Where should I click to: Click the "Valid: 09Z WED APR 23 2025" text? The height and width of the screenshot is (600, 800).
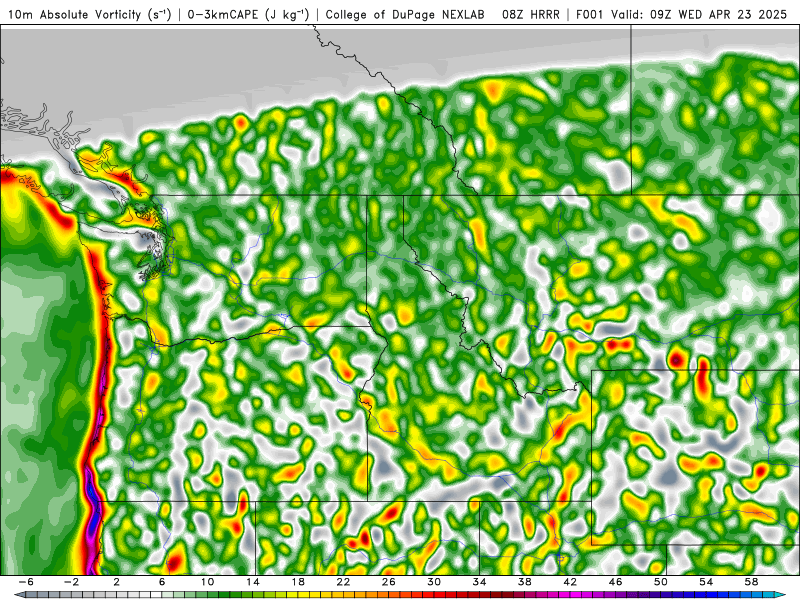tap(699, 15)
